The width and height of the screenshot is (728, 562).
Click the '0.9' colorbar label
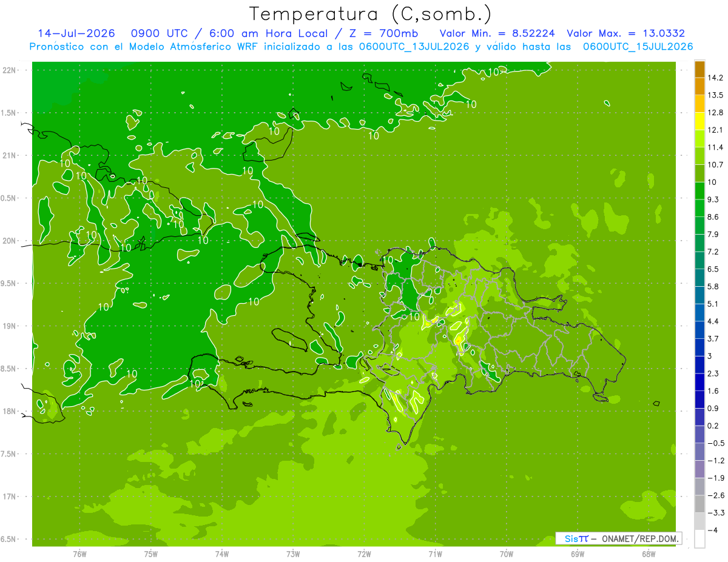(x=713, y=408)
